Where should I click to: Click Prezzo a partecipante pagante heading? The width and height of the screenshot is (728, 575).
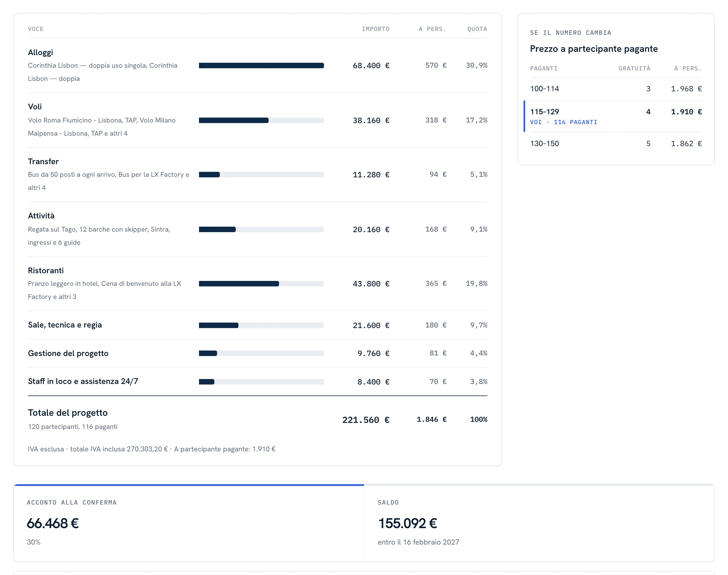tap(594, 49)
